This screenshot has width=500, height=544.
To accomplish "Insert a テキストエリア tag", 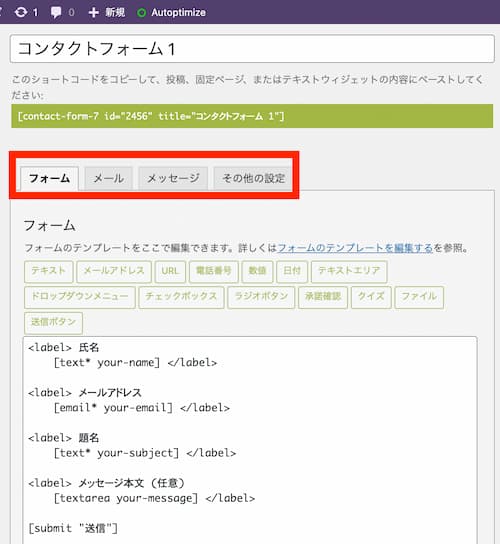I will point(349,271).
